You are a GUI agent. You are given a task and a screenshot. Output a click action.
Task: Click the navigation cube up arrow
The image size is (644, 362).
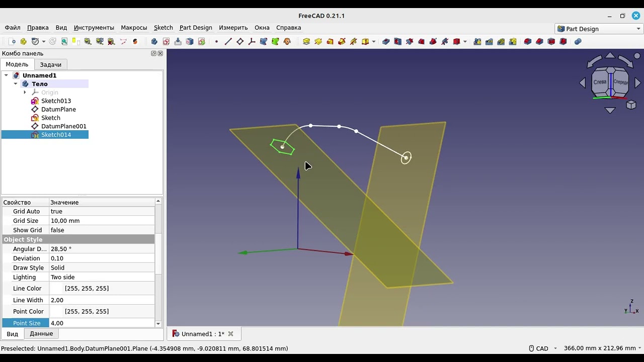pyautogui.click(x=610, y=55)
